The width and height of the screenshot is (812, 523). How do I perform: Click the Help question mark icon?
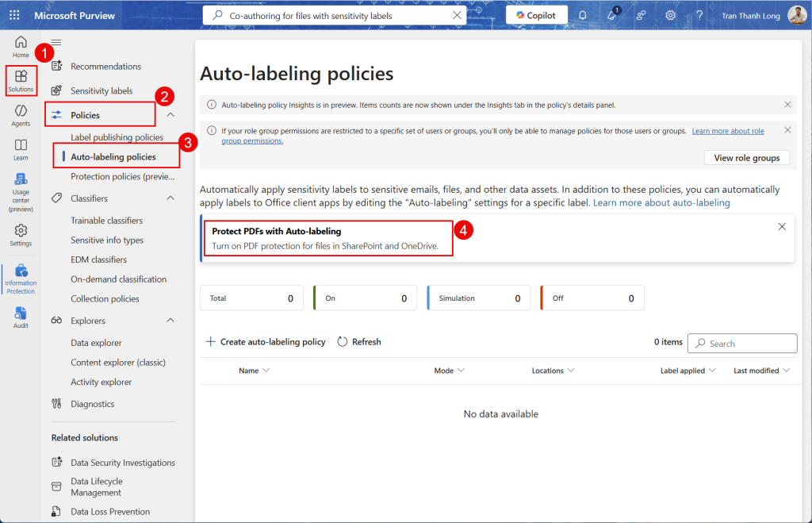coord(699,15)
